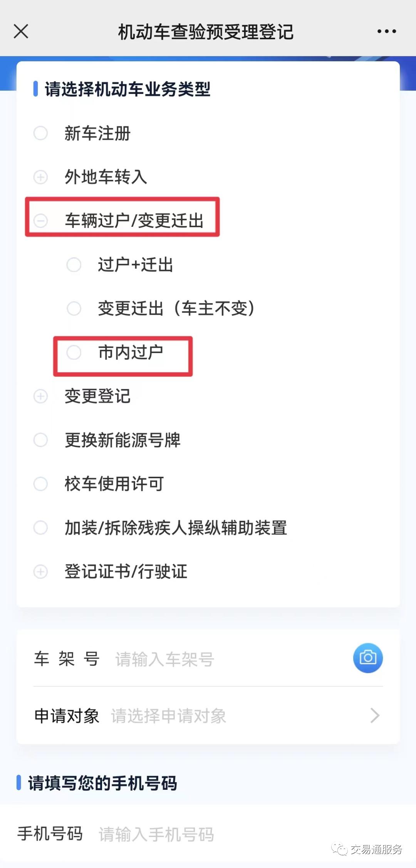The image size is (416, 868).
Task: Click the 校车使用许可 option
Action: click(40, 484)
